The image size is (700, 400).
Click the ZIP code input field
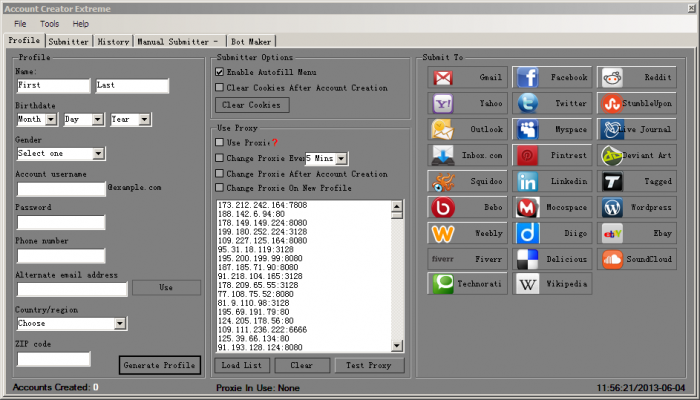[54, 359]
